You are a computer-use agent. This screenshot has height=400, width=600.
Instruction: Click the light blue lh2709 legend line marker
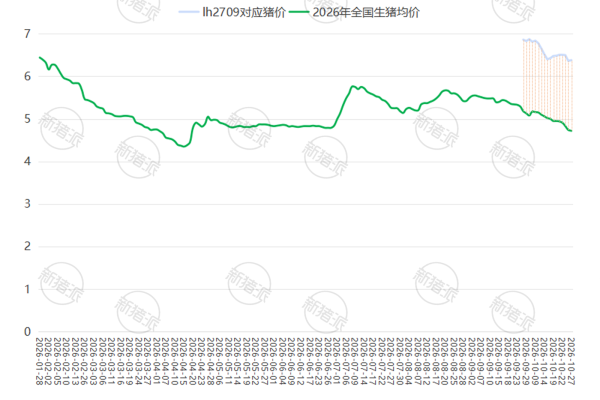tap(188, 12)
